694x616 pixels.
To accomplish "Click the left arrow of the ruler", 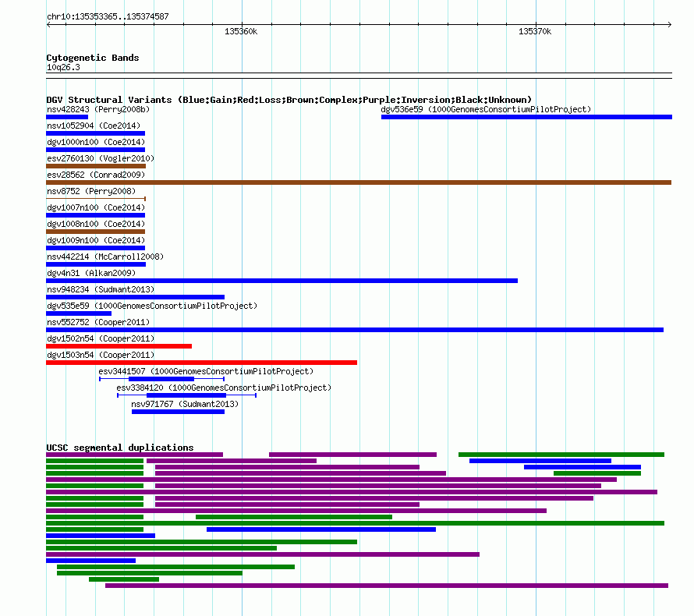I will (x=48, y=25).
